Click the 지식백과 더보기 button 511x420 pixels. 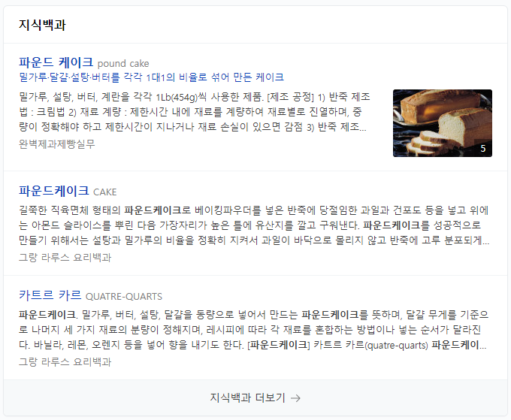click(x=255, y=398)
